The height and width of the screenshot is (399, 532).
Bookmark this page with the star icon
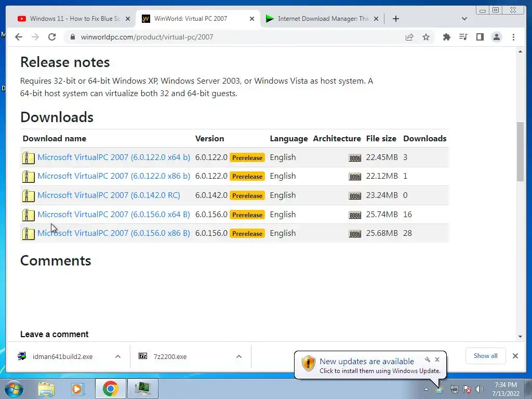coord(426,37)
